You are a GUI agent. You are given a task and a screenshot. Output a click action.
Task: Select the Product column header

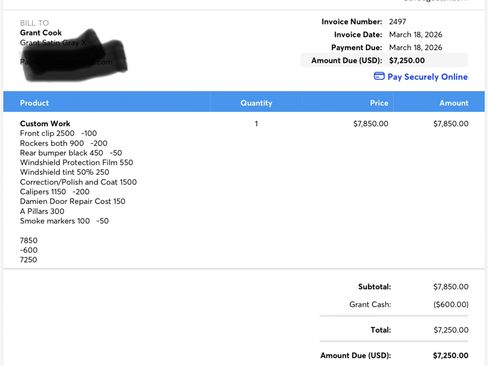[34, 103]
